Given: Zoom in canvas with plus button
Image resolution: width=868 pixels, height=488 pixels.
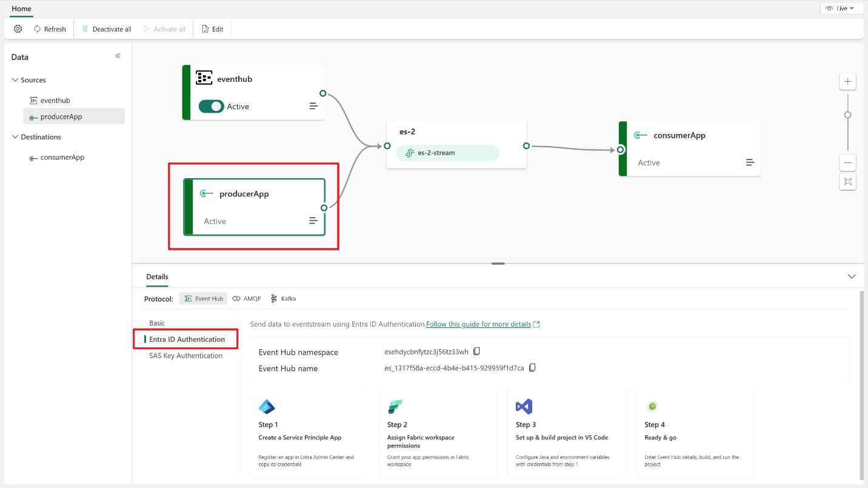Looking at the screenshot, I should 847,81.
